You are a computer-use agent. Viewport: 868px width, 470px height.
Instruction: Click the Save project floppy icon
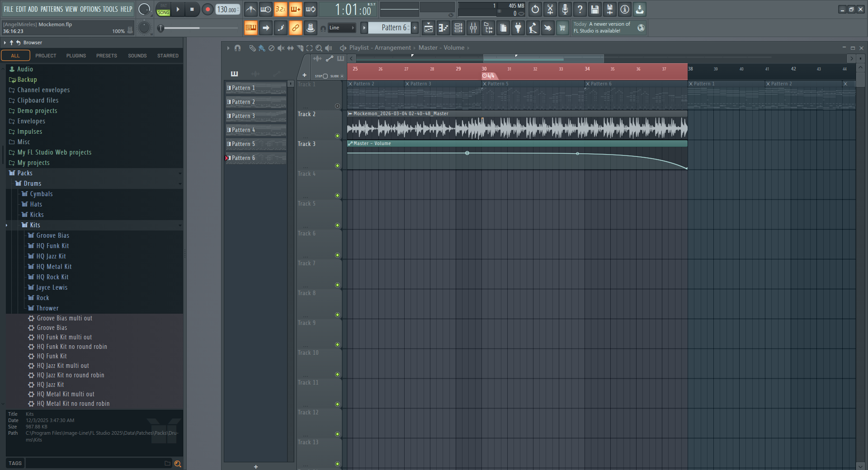(x=595, y=9)
